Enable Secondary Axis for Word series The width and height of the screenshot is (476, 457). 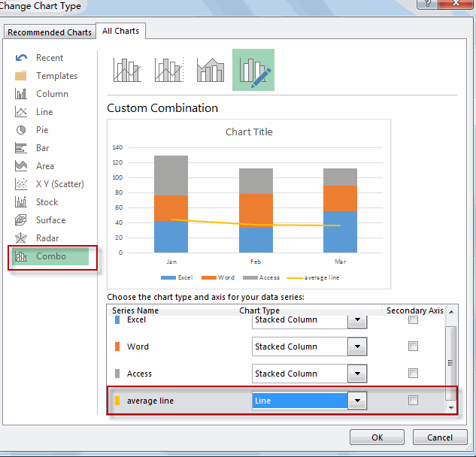[413, 347]
